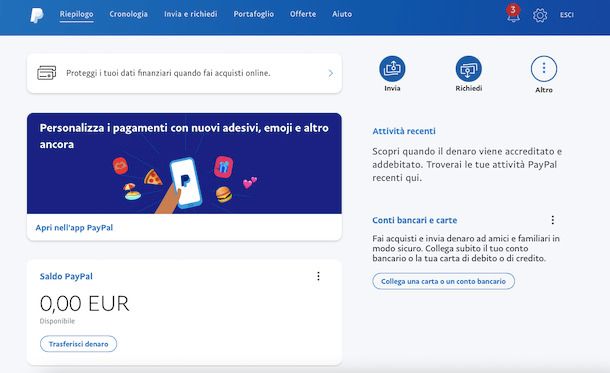Viewport: 610px width, 373px height.
Task: Switch to the Portafoglio tab
Action: tap(254, 14)
